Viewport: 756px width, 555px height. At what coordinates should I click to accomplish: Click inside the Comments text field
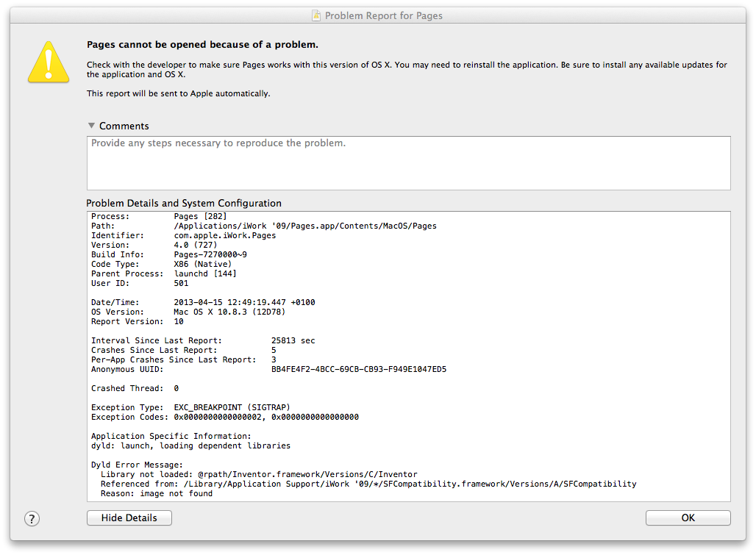click(408, 163)
